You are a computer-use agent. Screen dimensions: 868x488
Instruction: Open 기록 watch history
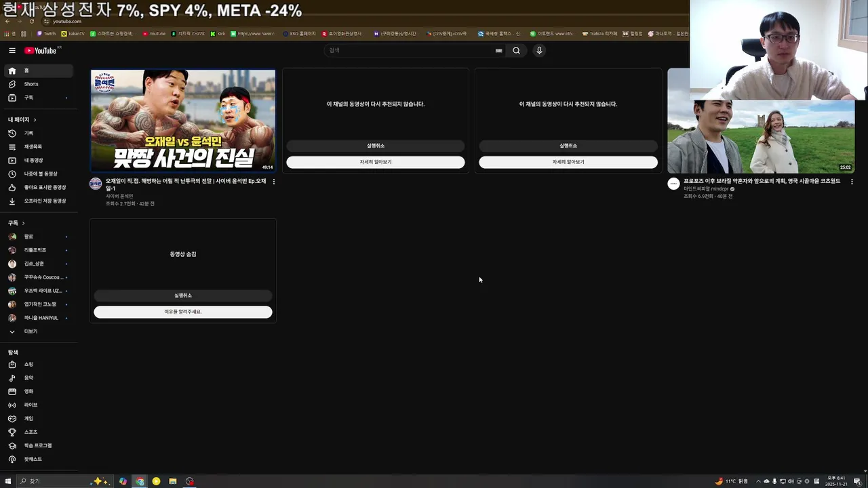(39, 133)
